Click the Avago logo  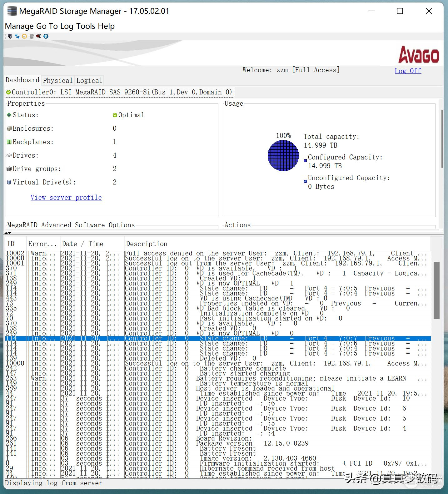(419, 55)
